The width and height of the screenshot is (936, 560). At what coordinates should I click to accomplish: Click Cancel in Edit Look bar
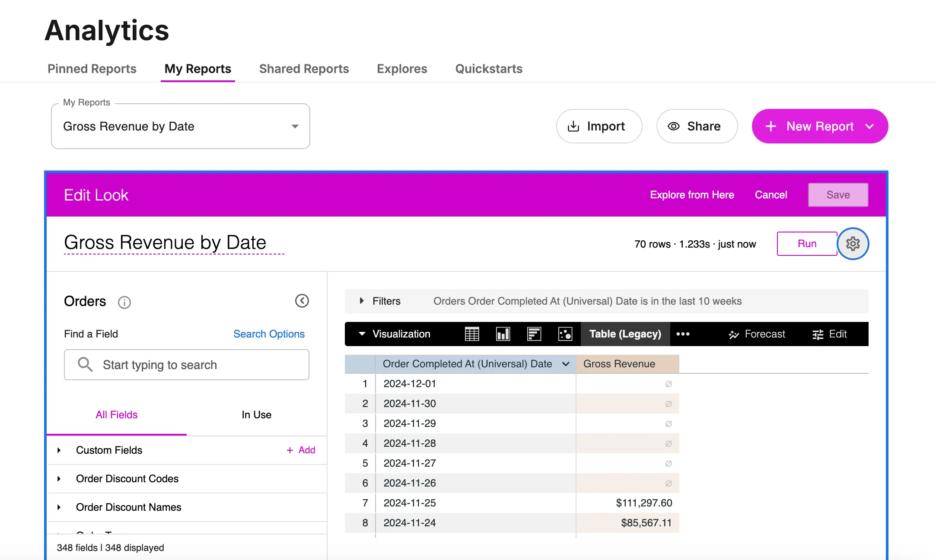tap(771, 195)
